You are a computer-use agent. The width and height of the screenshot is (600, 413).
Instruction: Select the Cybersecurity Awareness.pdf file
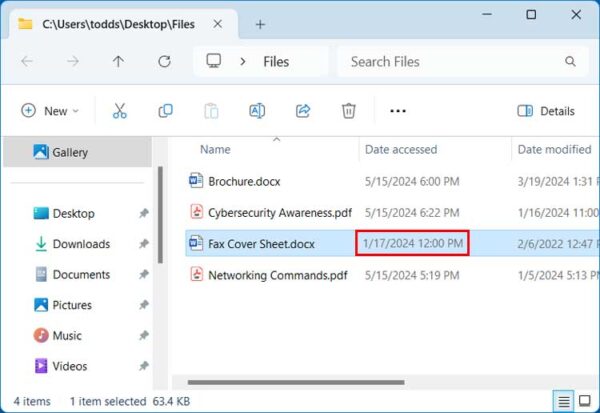280,212
